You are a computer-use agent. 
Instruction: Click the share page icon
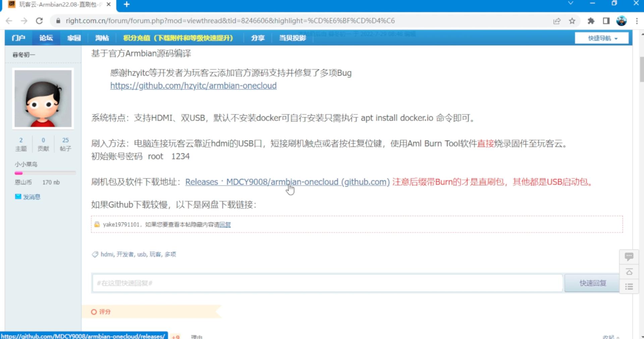point(557,21)
